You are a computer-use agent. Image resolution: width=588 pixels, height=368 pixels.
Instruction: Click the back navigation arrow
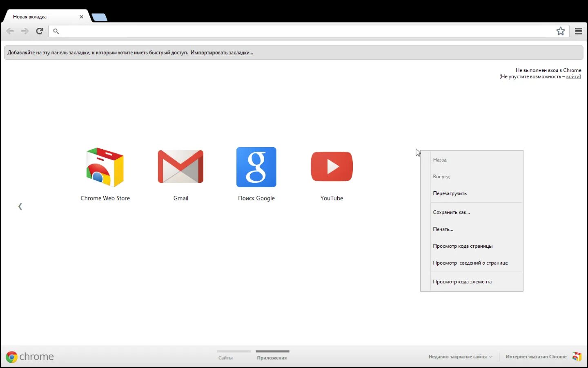(10, 31)
